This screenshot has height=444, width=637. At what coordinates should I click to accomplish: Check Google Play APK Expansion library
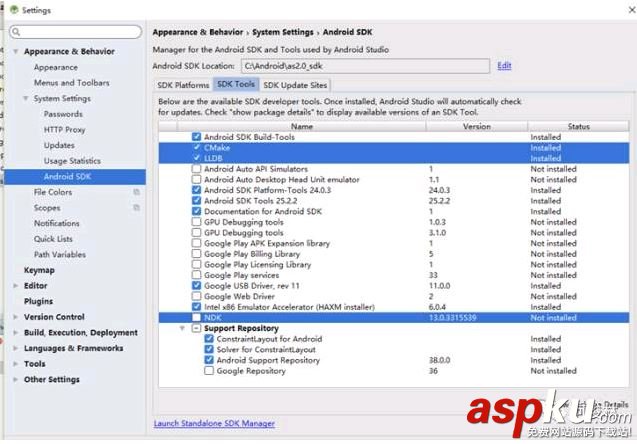[x=197, y=243]
